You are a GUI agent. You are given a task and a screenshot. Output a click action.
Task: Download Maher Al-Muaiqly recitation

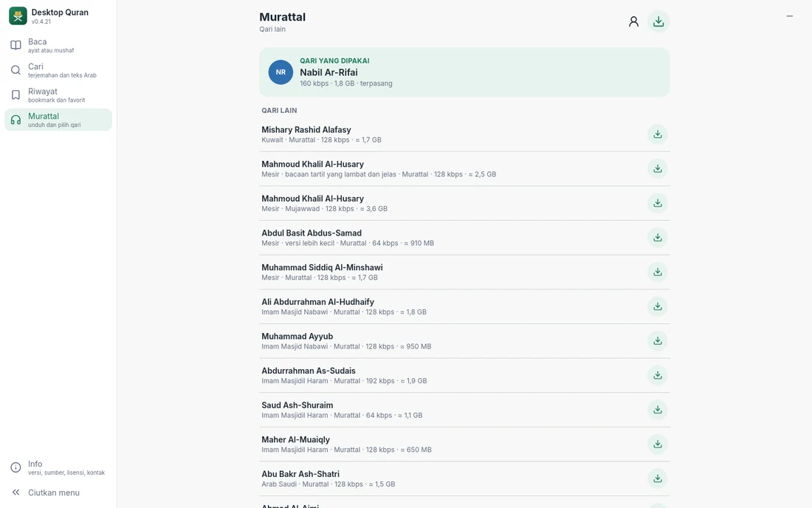[x=657, y=444]
